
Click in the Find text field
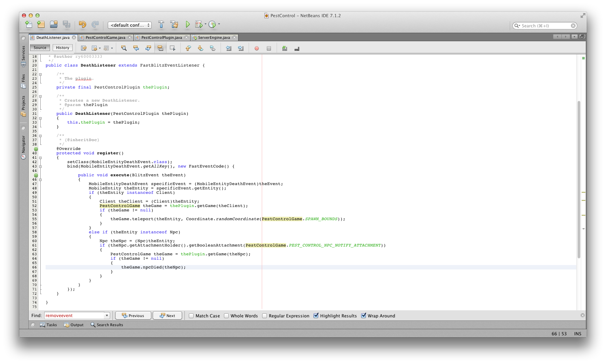74,315
